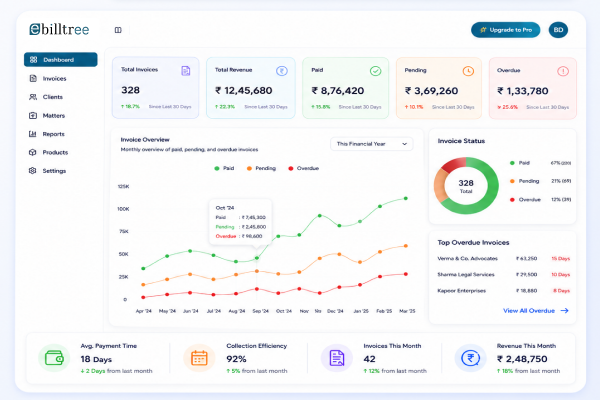Click the Overdue 12% status legend entry
The height and width of the screenshot is (400, 600).
540,199
